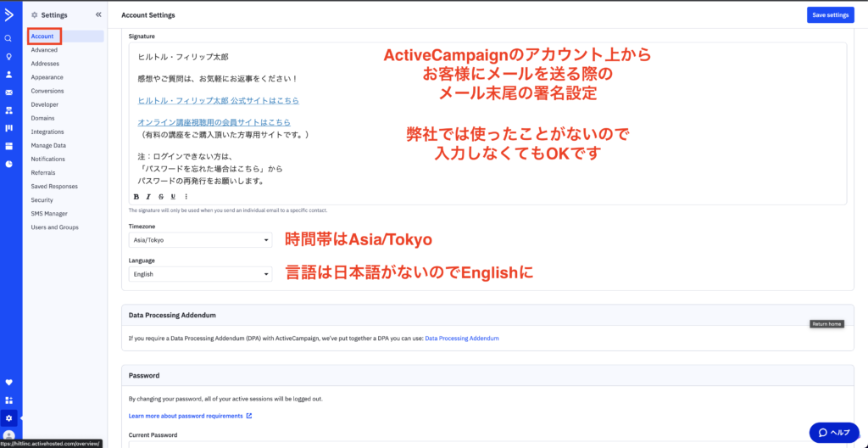Click inside the Signature text editor
Viewport: 868px width, 448px height.
(x=487, y=123)
